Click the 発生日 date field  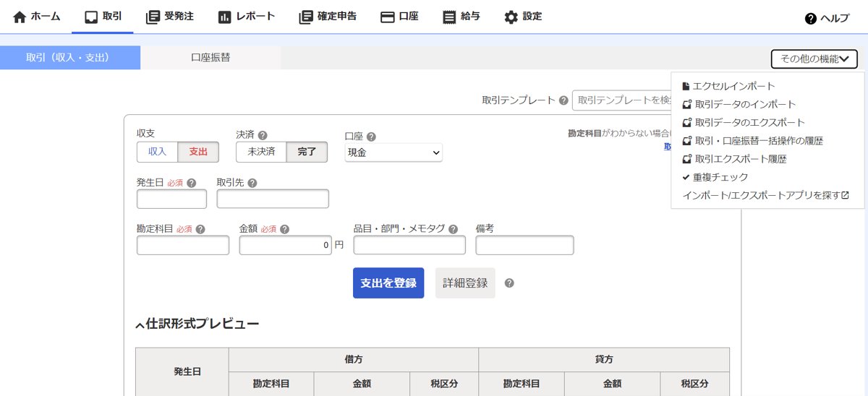coord(171,199)
